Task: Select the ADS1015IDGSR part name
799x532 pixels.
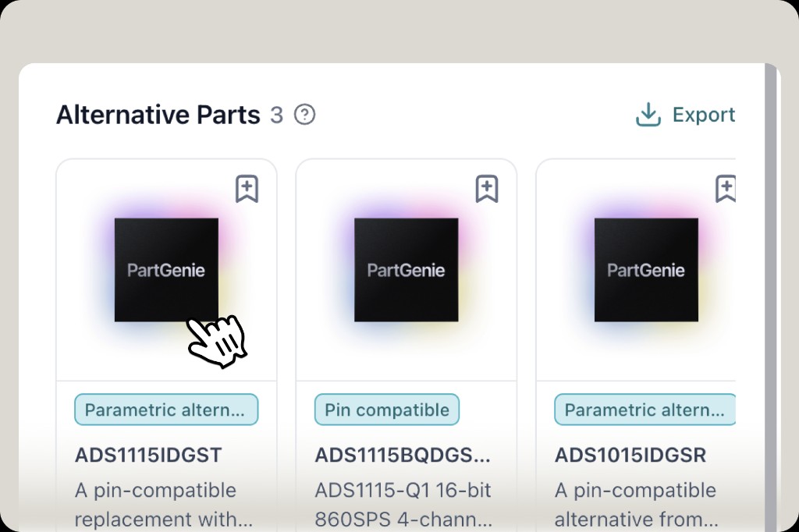Action: pyautogui.click(x=630, y=455)
